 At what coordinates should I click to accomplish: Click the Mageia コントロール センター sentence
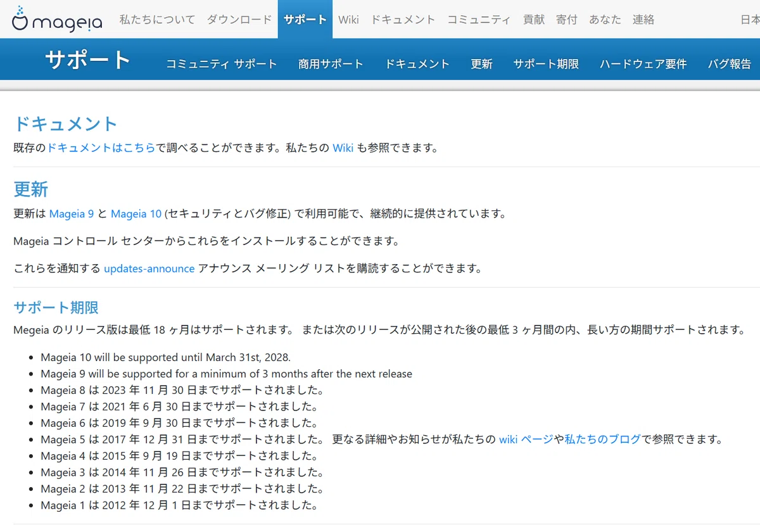point(206,241)
